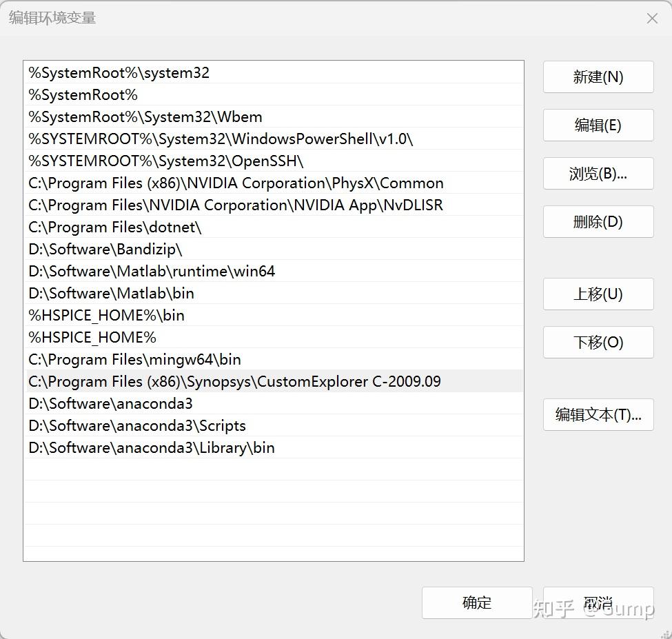Click the 编辑(E) button
This screenshot has height=639, width=672.
[x=598, y=125]
